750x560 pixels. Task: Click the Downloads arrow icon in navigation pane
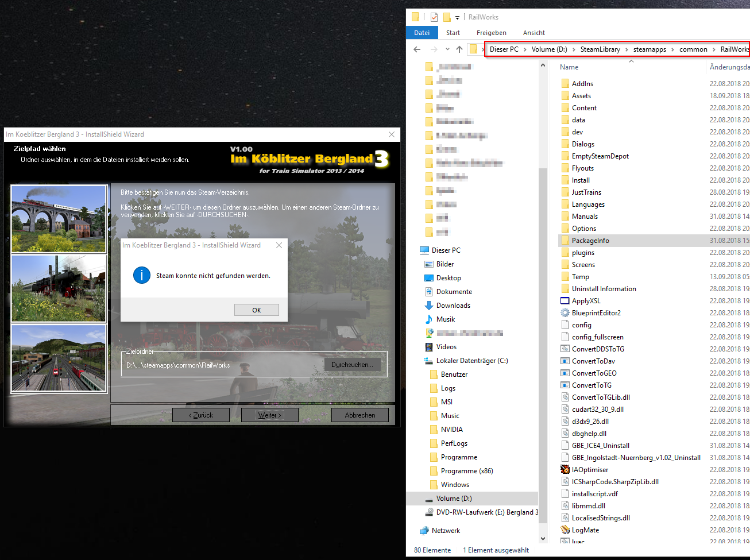pos(429,306)
